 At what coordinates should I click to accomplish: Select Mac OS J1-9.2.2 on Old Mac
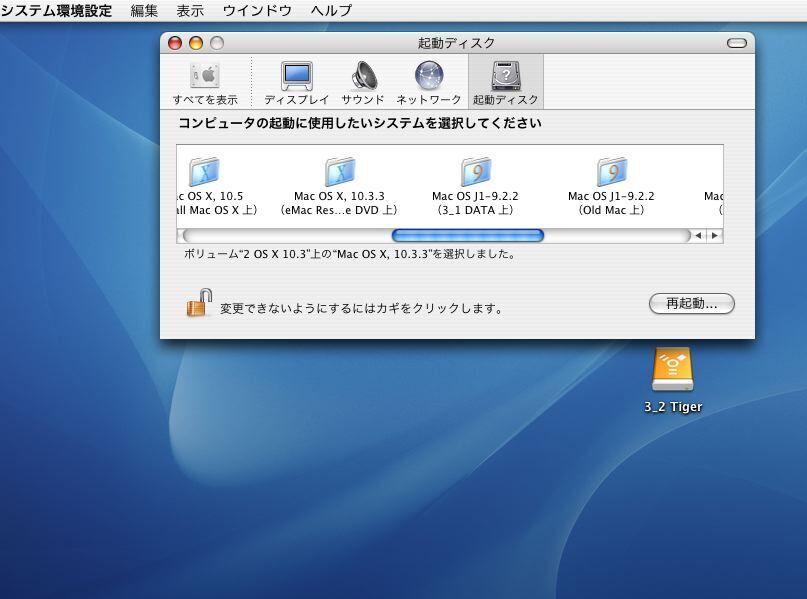(x=611, y=186)
